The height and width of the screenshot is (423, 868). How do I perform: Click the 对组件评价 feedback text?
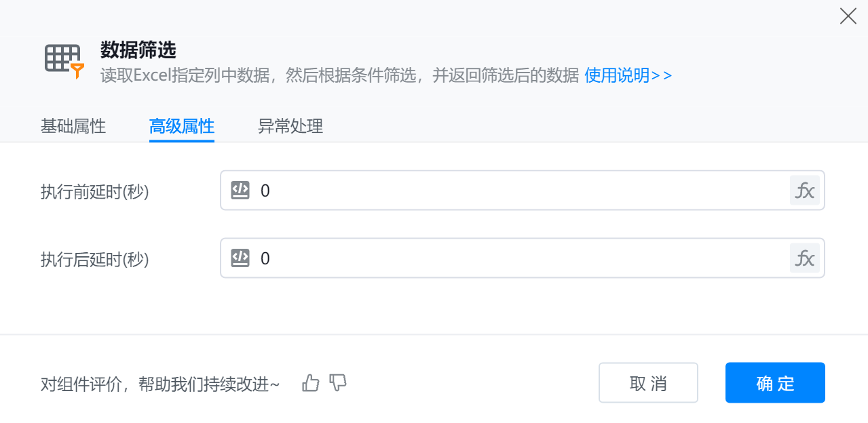click(x=160, y=384)
